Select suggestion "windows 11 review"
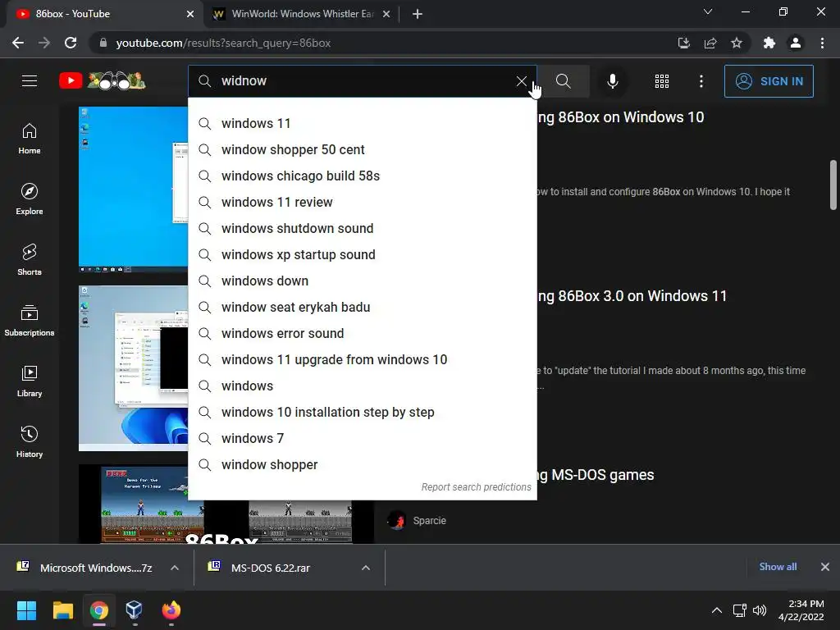Viewport: 840px width, 630px height. point(362,202)
